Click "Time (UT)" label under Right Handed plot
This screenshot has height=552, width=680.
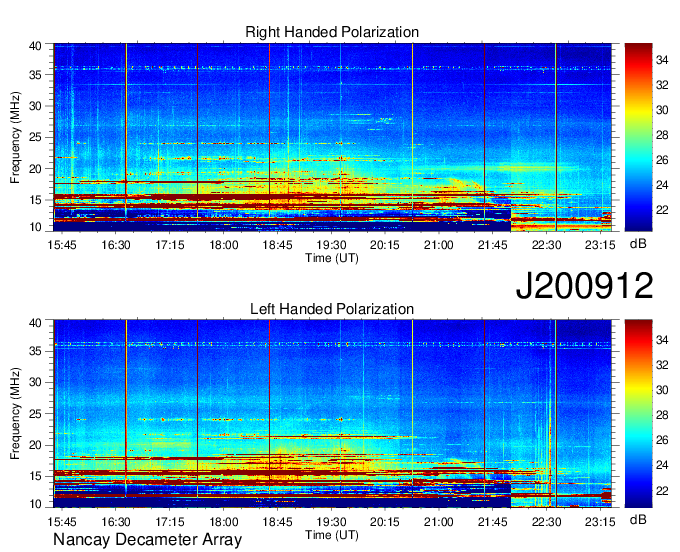(x=332, y=258)
